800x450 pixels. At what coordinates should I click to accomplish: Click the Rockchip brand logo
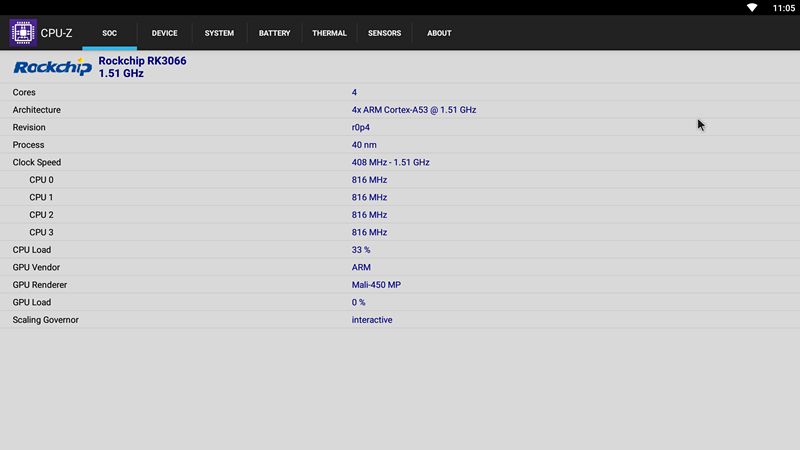click(x=53, y=67)
